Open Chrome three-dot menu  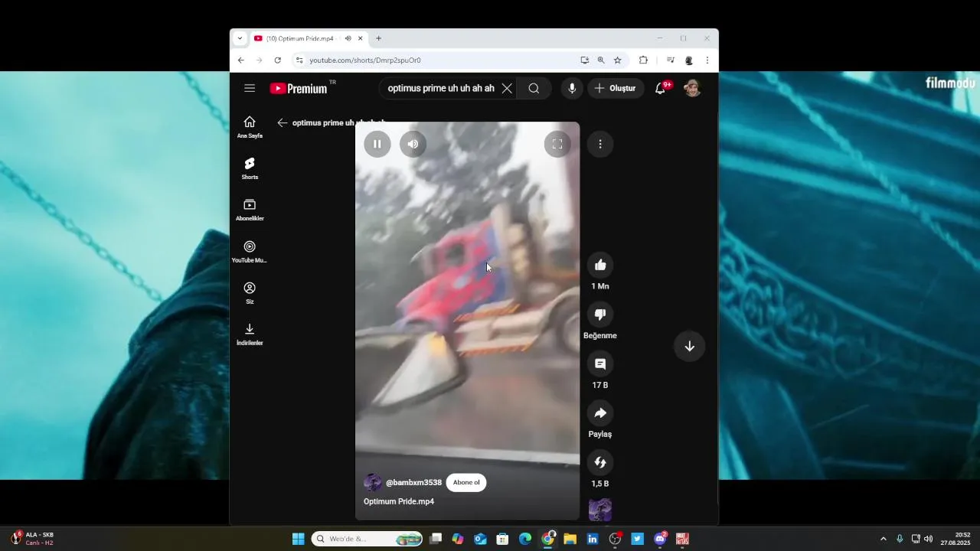coord(707,60)
